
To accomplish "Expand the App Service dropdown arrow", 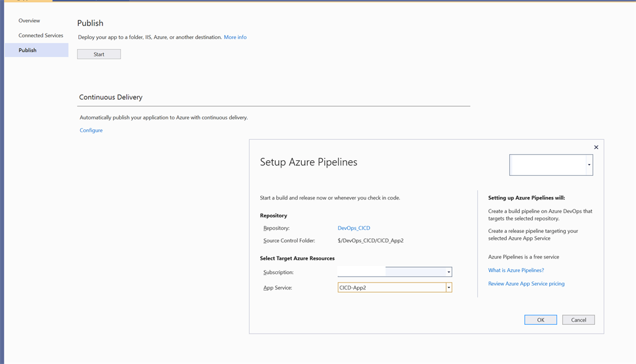I will point(448,287).
